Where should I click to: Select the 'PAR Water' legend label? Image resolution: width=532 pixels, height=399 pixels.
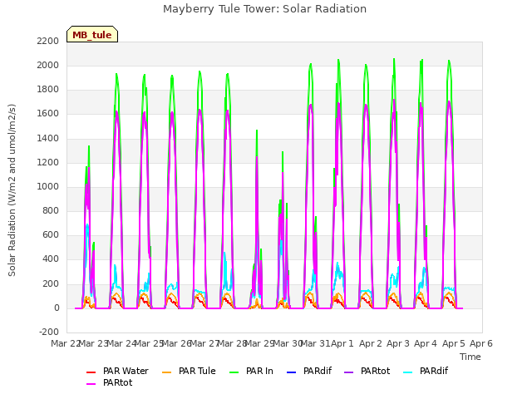pyautogui.click(x=126, y=372)
